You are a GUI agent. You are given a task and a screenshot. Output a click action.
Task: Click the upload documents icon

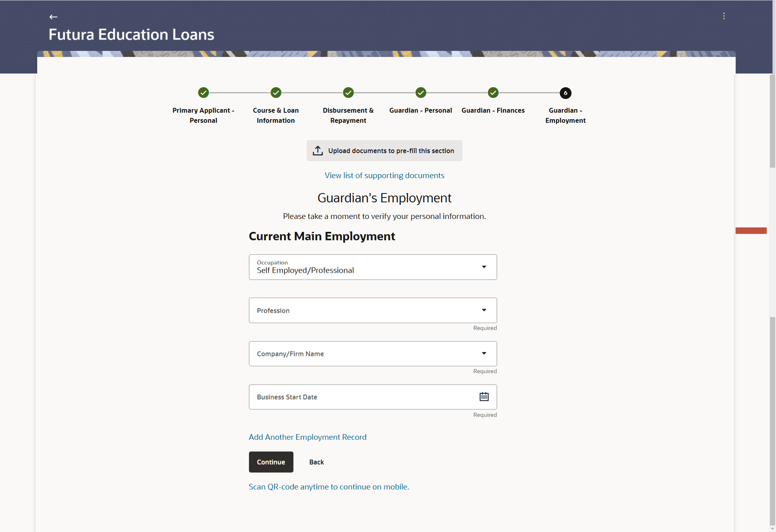click(318, 151)
